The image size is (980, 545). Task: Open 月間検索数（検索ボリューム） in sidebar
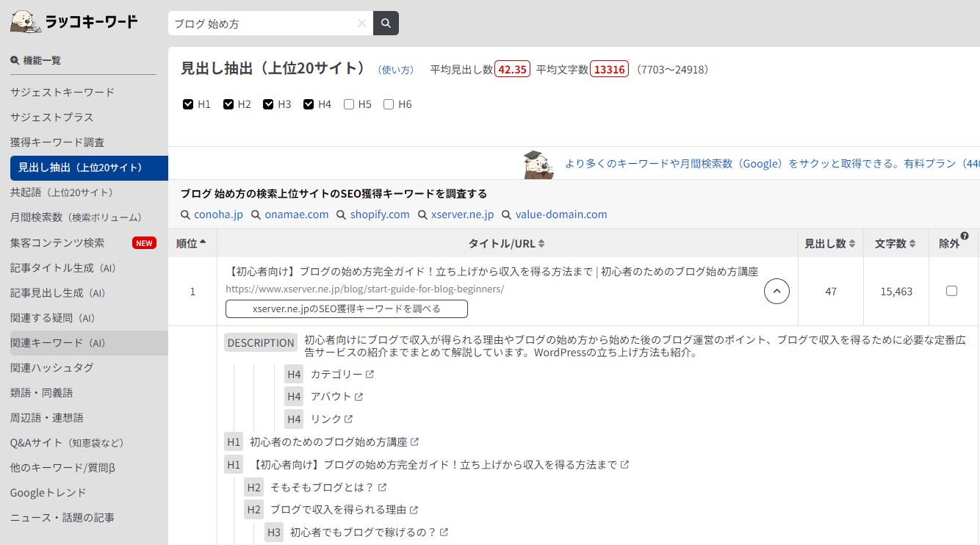[76, 217]
